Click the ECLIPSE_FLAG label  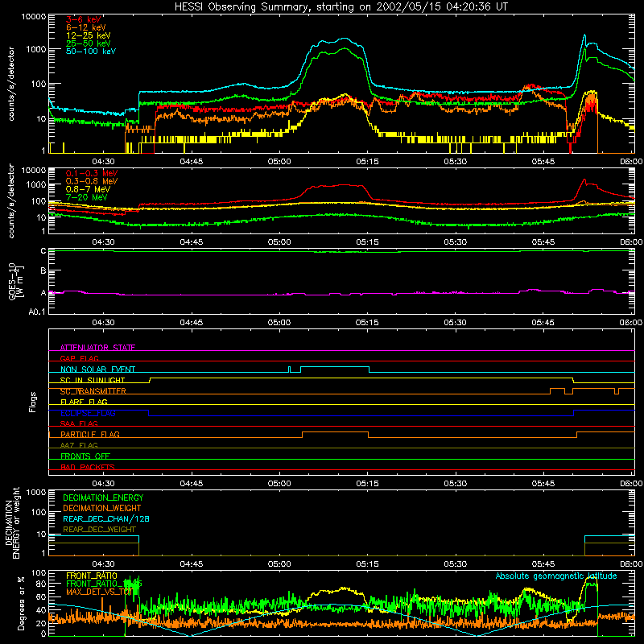[x=88, y=413]
